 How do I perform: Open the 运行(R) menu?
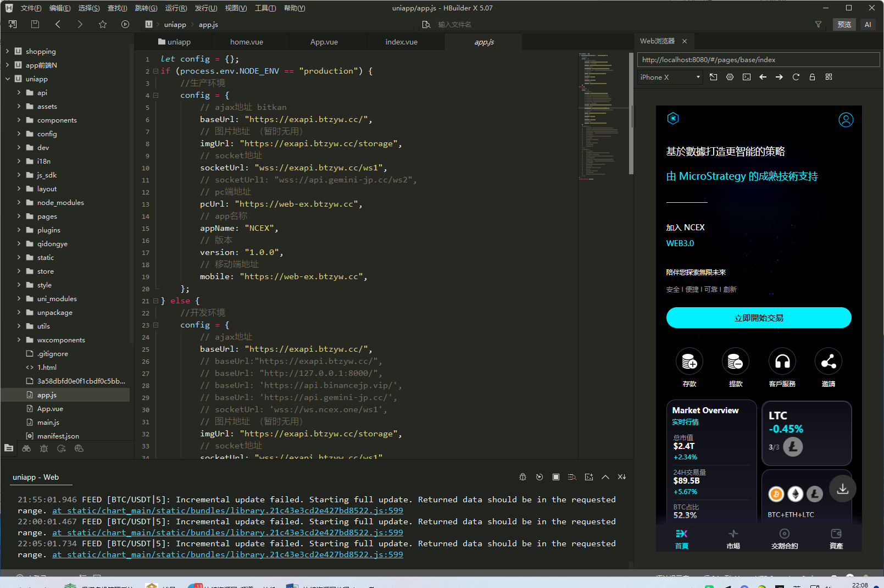coord(176,8)
